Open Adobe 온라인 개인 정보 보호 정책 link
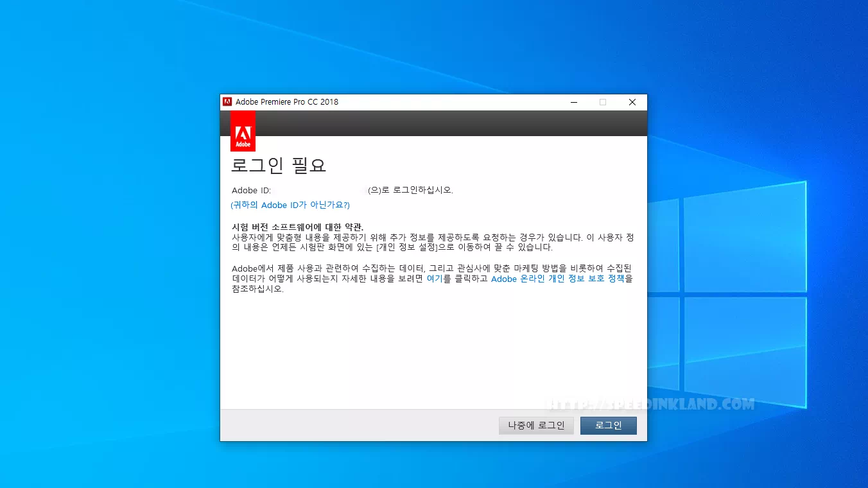 pyautogui.click(x=558, y=279)
